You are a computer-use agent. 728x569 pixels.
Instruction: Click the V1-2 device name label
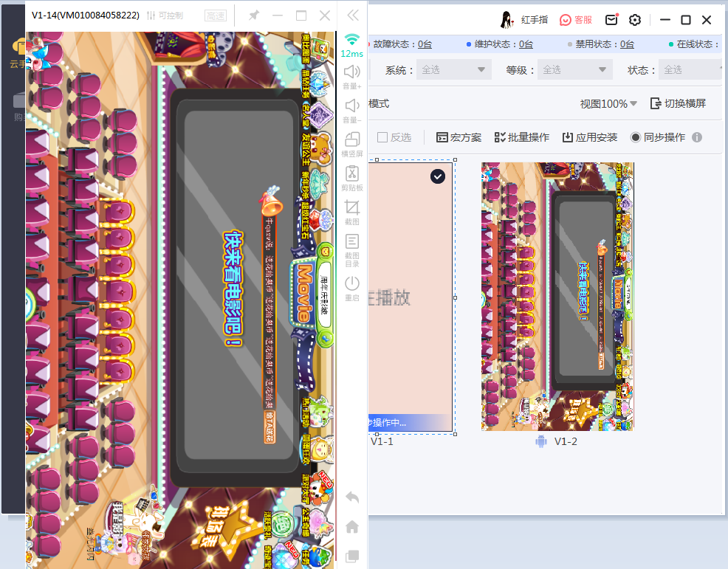tap(566, 441)
